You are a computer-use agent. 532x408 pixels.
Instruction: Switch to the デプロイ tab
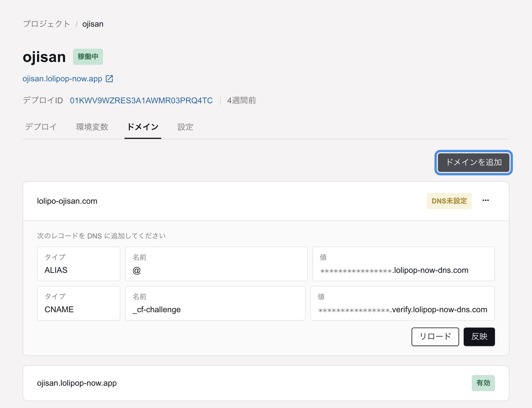click(x=41, y=127)
